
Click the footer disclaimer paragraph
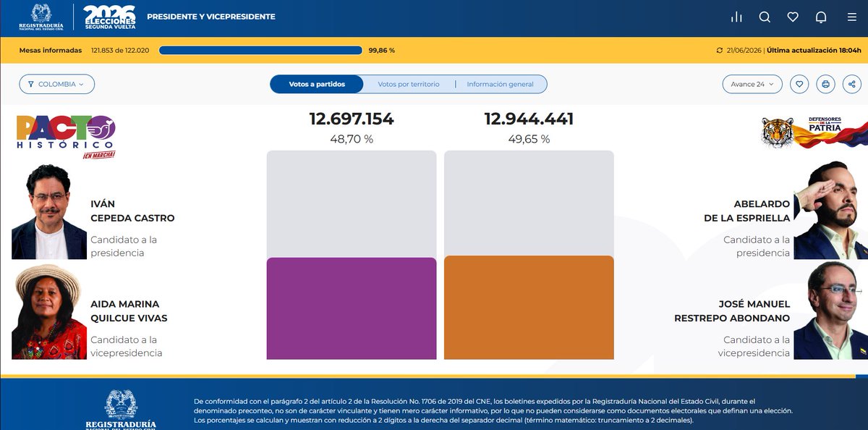[493, 410]
